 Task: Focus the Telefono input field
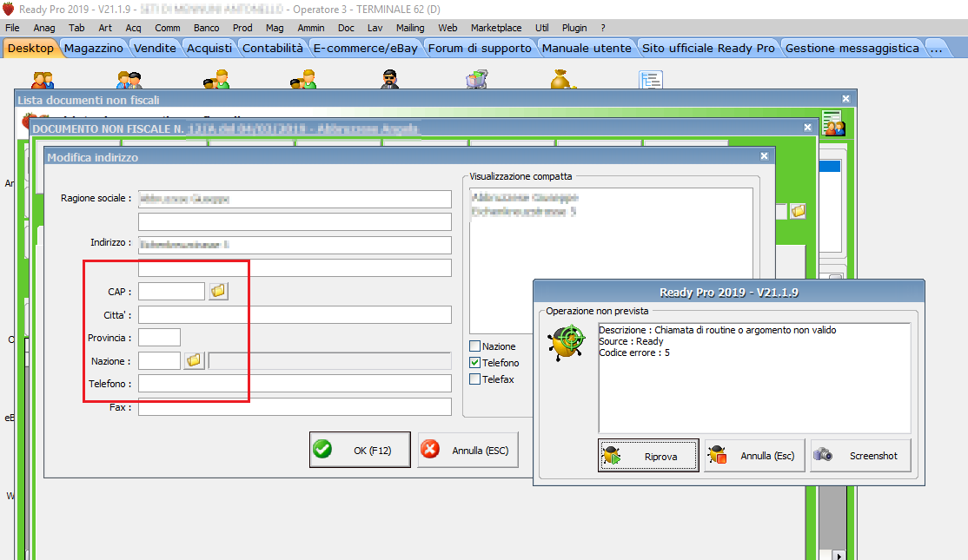coord(295,383)
